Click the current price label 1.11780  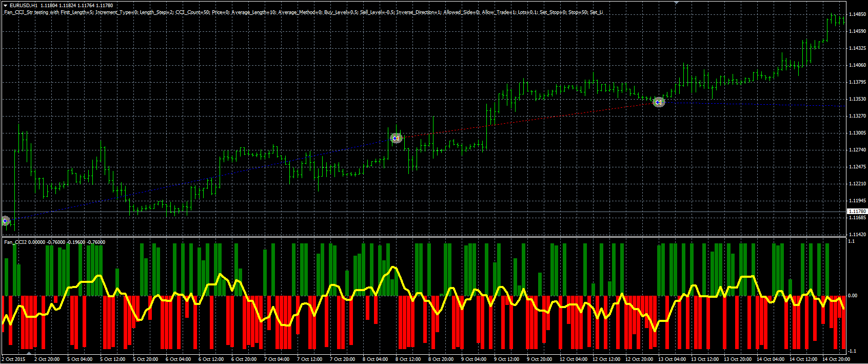[x=857, y=212]
